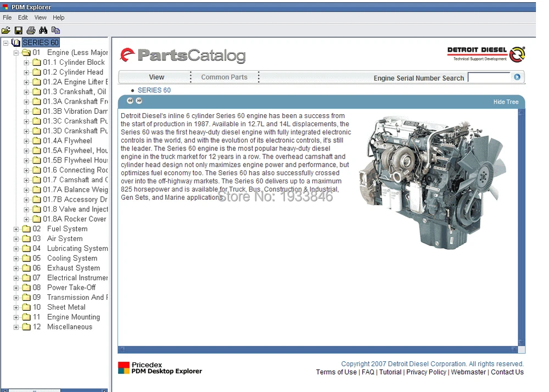Switch to the Common Parts tab
549x392 pixels.
(224, 77)
